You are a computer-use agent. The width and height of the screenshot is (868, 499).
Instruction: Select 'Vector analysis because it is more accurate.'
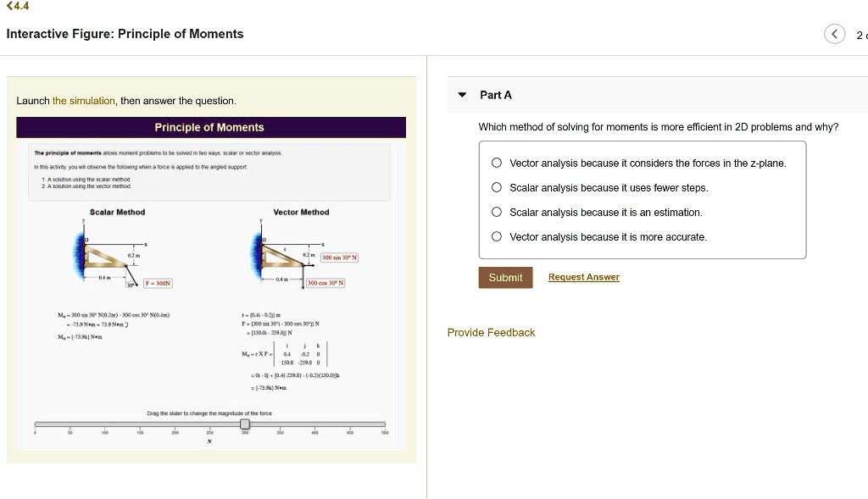tap(496, 236)
